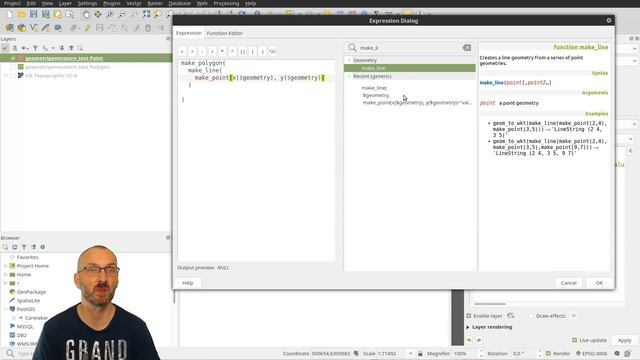Image resolution: width=640 pixels, height=360 pixels.
Task: Click the Collapse All icon in Layers panel
Action: 71,48
